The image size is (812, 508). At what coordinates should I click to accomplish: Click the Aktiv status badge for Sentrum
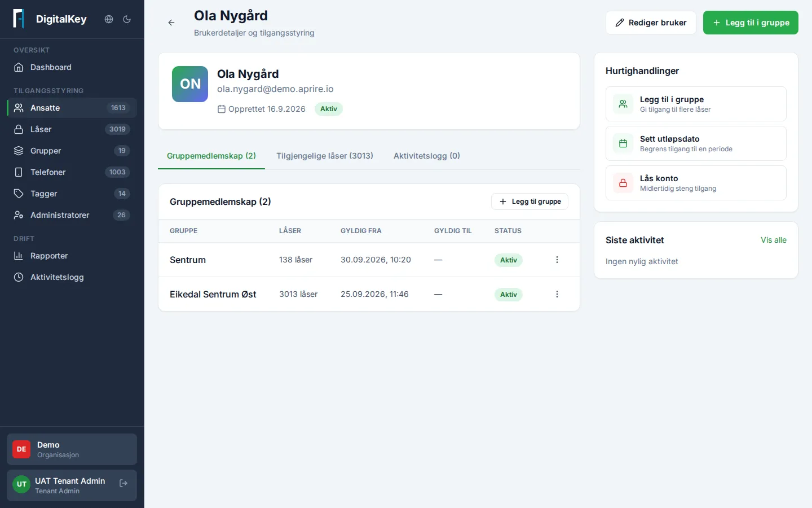509,260
